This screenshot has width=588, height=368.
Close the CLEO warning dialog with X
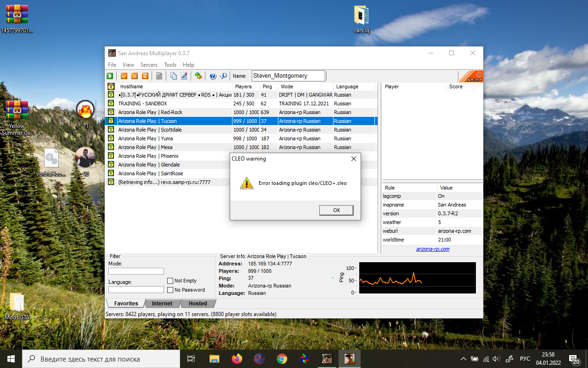pos(354,159)
